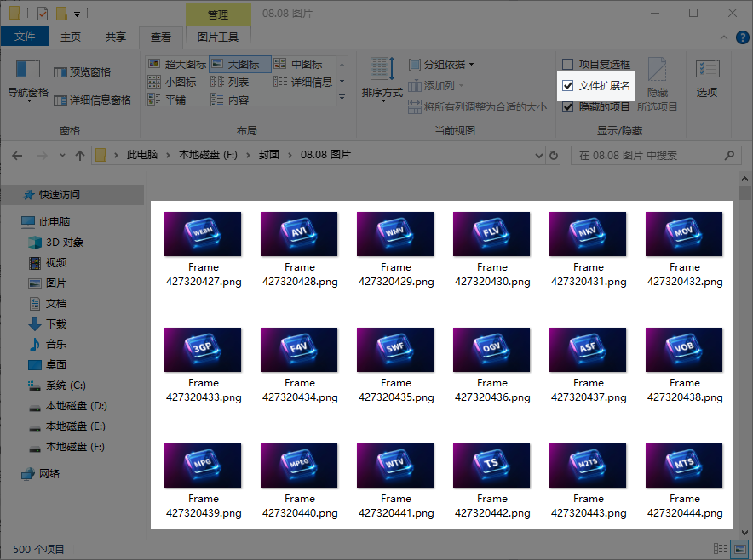Refresh the current folder

click(x=554, y=156)
